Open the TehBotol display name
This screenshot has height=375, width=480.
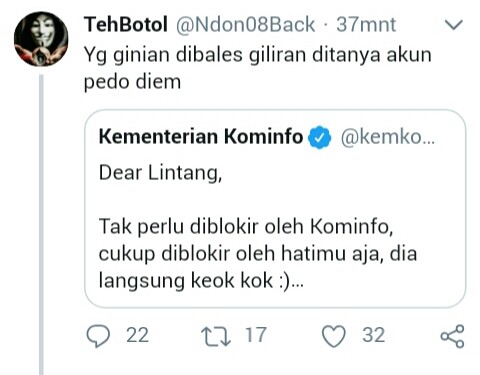tap(126, 24)
